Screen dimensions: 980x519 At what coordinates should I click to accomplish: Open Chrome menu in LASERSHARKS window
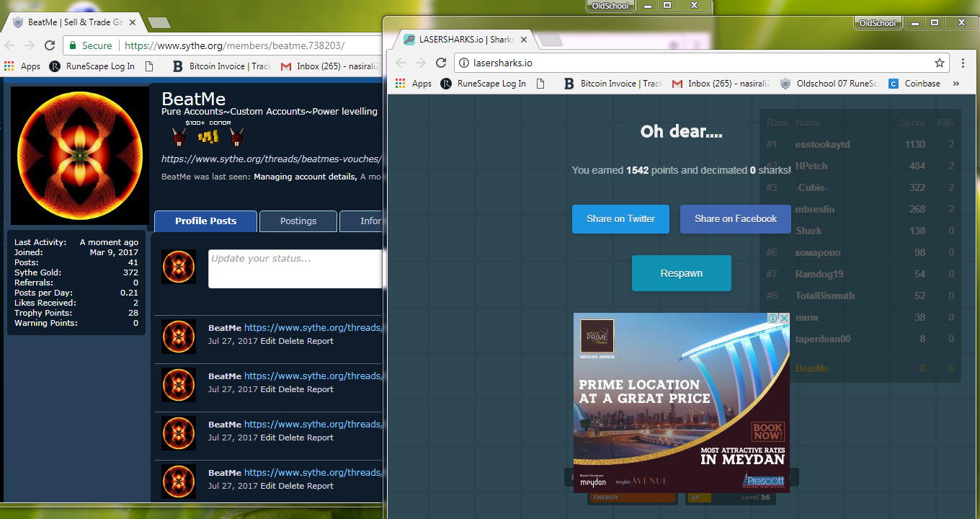pos(963,63)
